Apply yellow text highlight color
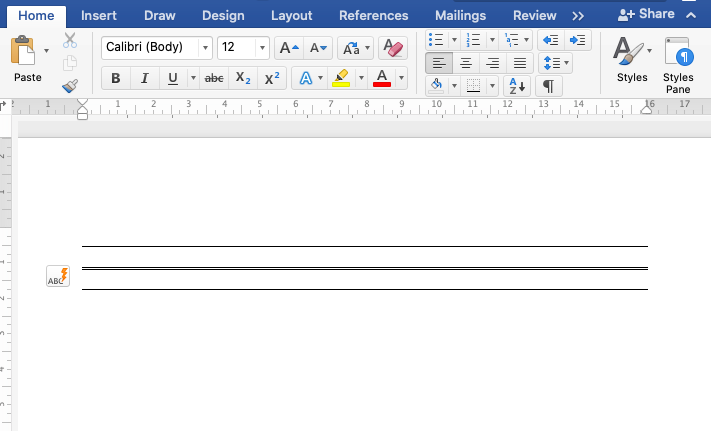The height and width of the screenshot is (431, 711). (x=341, y=78)
